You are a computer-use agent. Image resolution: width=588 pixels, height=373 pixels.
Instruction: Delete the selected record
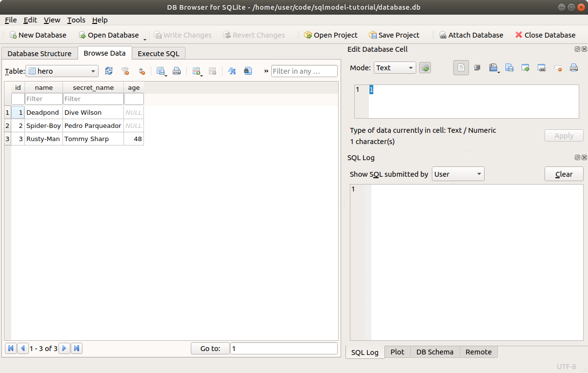click(212, 71)
